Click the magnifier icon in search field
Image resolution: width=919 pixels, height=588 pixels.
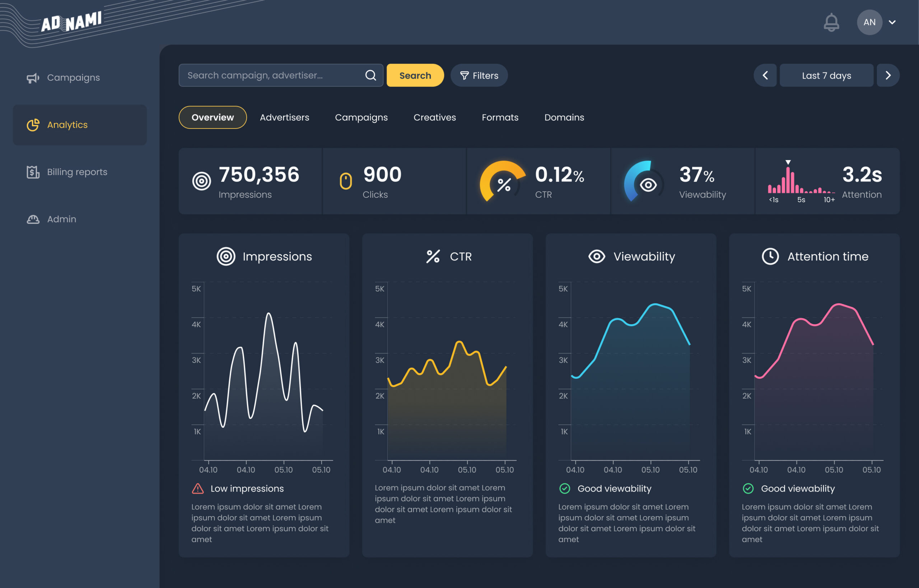point(370,75)
